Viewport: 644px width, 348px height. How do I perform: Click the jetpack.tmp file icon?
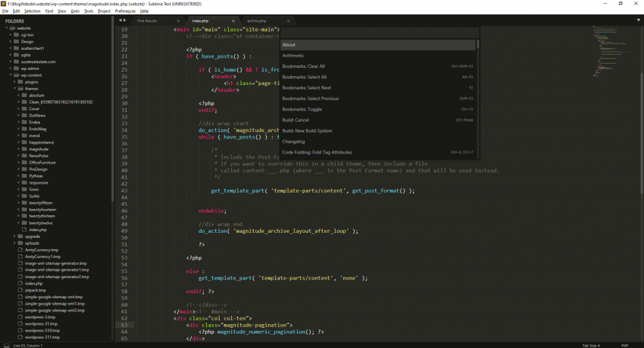click(x=20, y=290)
